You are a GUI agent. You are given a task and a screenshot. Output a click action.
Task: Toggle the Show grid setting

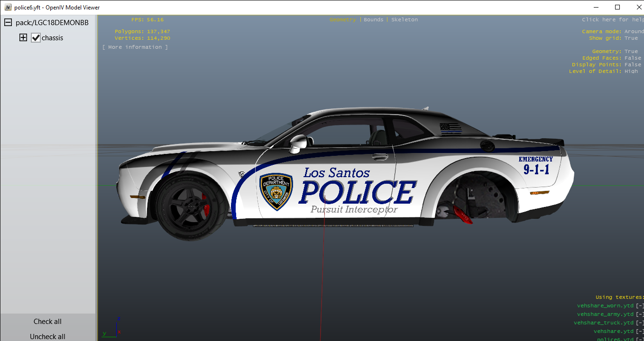tap(631, 38)
